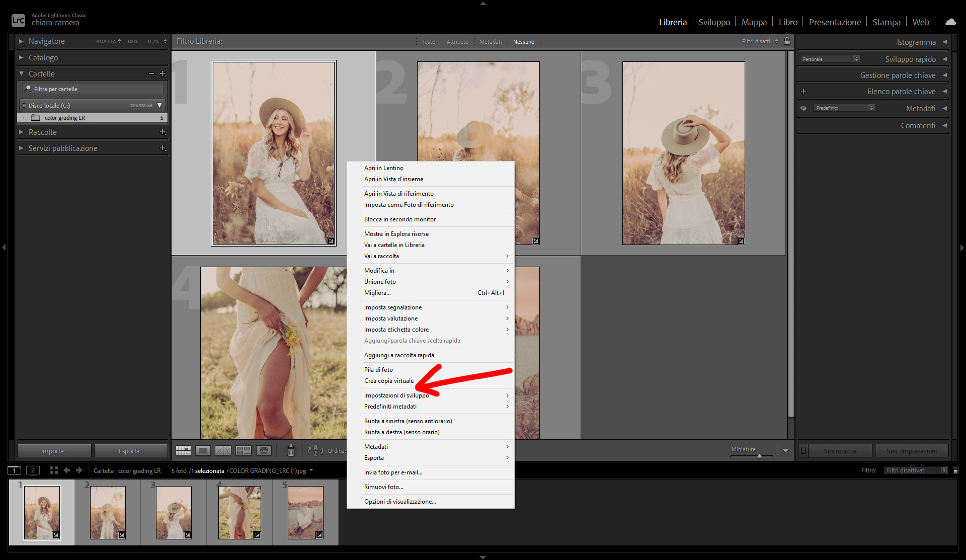Viewport: 966px width, 560px height.
Task: Choose Crea copia virtuale from context menu
Action: pyautogui.click(x=389, y=381)
